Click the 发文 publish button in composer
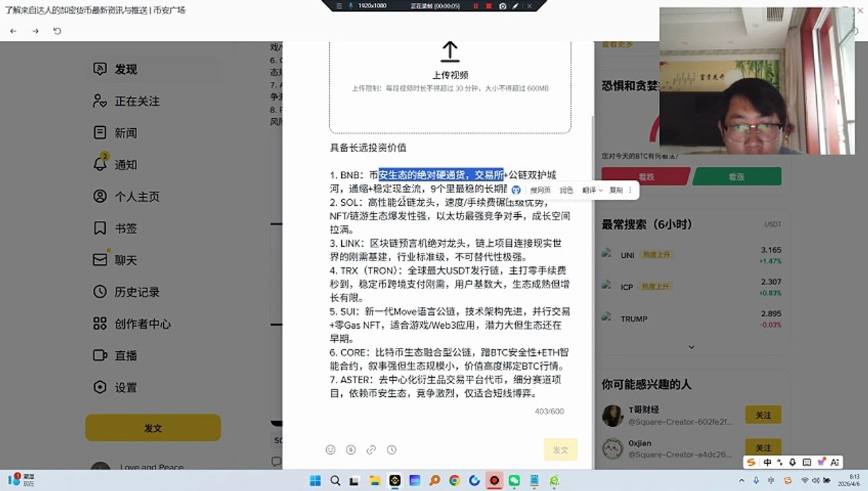This screenshot has height=491, width=868. coord(560,450)
